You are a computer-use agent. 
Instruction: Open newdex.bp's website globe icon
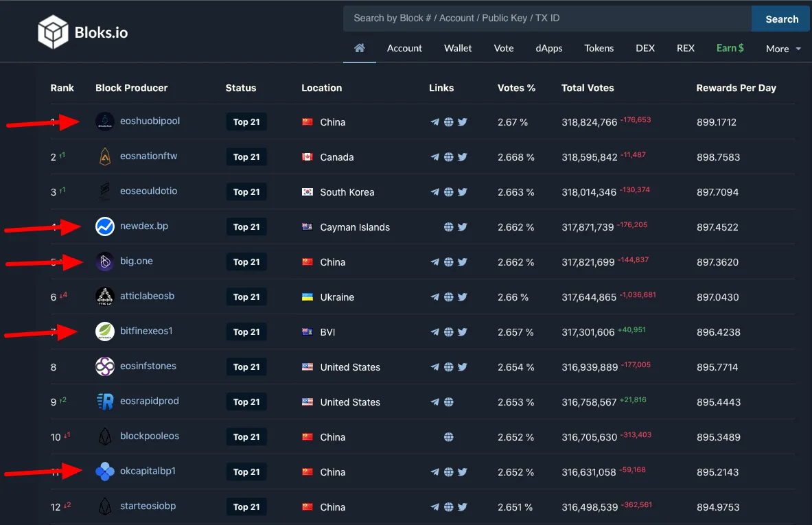pos(448,226)
